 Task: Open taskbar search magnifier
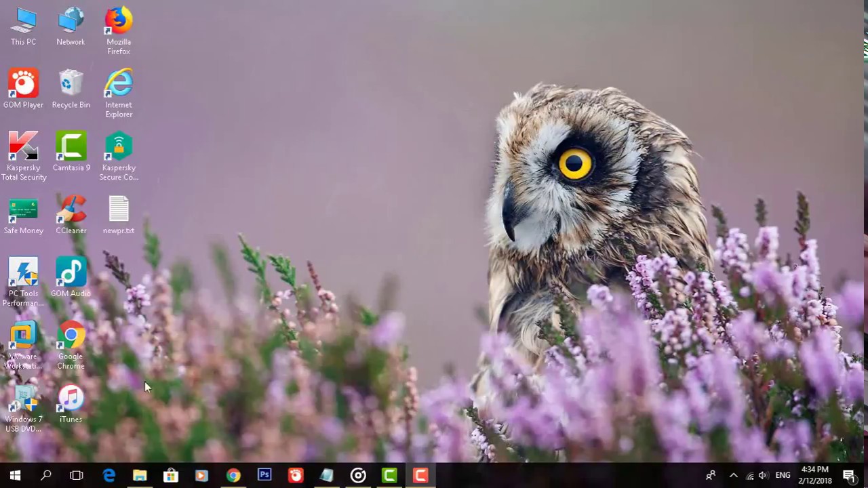pos(46,476)
